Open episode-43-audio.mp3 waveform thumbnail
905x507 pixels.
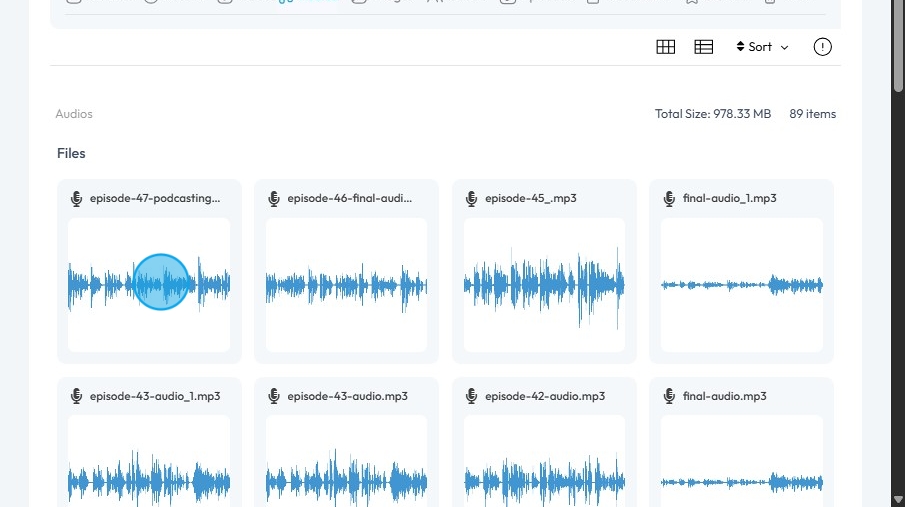(346, 461)
